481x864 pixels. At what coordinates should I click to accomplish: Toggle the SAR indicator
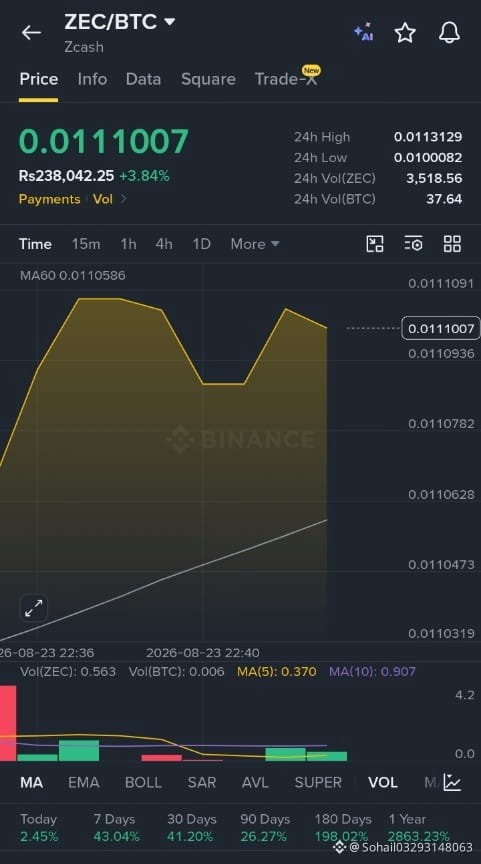pyautogui.click(x=202, y=782)
